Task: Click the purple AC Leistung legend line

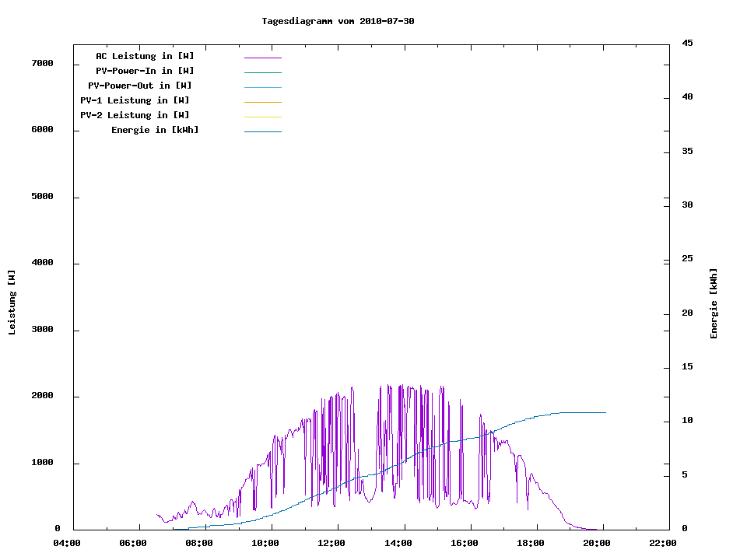Action: click(x=262, y=58)
